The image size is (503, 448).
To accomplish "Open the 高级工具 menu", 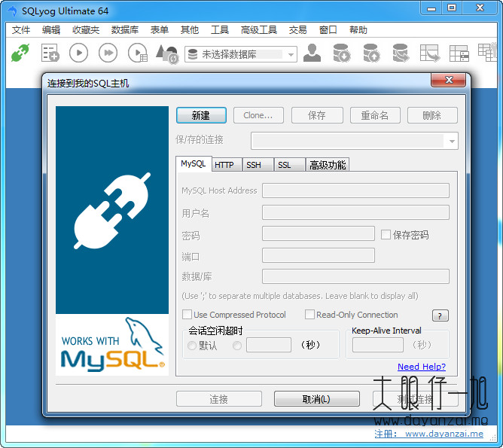I will pos(259,30).
